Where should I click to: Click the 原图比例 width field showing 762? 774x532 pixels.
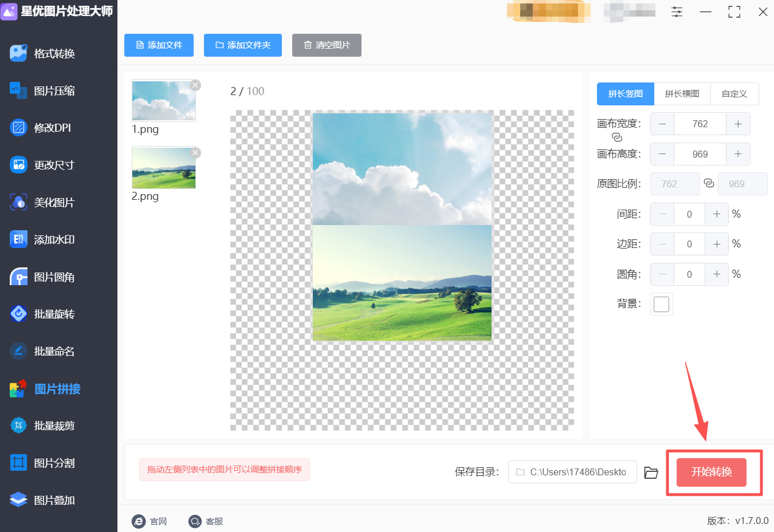pyautogui.click(x=675, y=184)
